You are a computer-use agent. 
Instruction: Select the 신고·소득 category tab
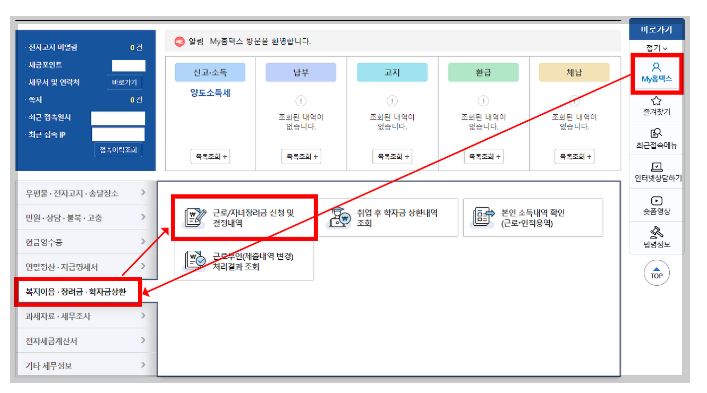[x=210, y=73]
